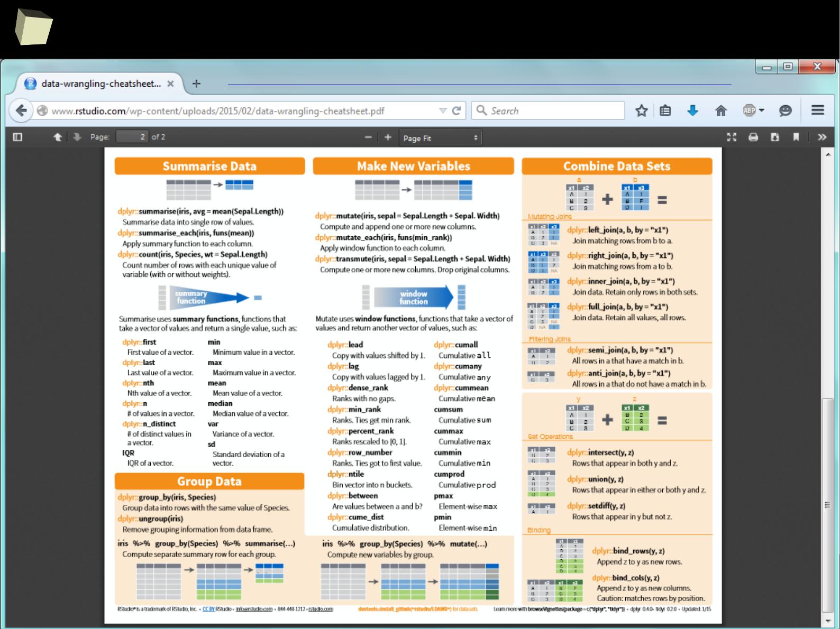The height and width of the screenshot is (629, 840).
Task: Click the cube icon in top-left corner
Action: (x=33, y=27)
